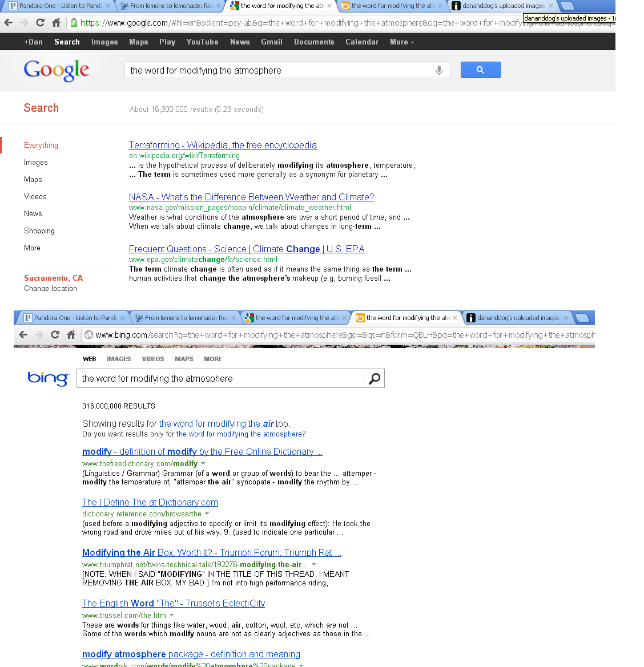
Task: Open The English Word The Trussel result
Action: tap(173, 603)
